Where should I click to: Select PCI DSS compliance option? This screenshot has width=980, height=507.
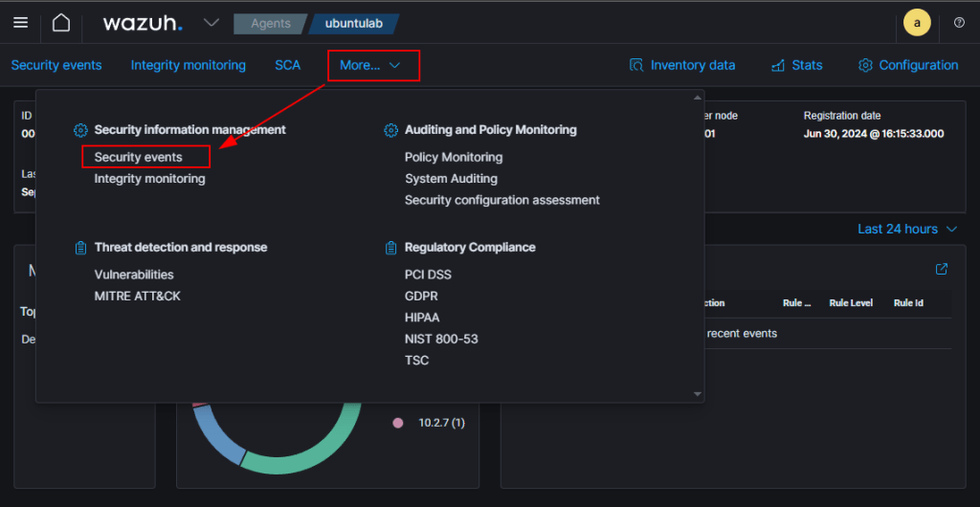click(428, 275)
